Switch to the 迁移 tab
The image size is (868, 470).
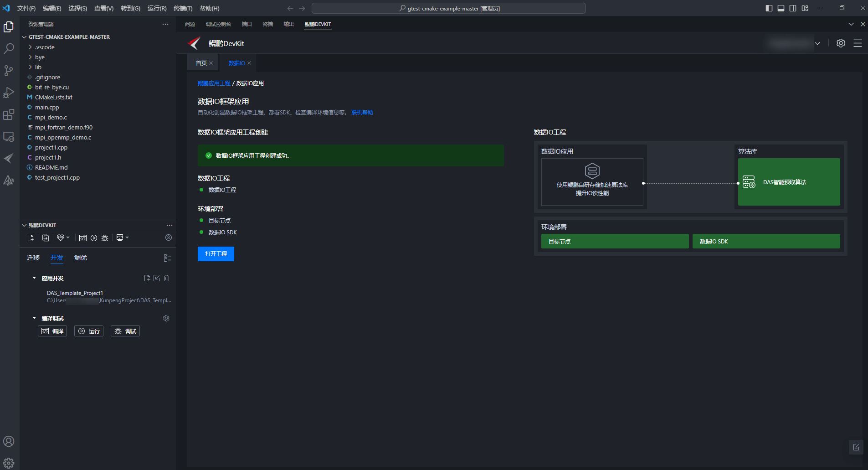click(33, 258)
